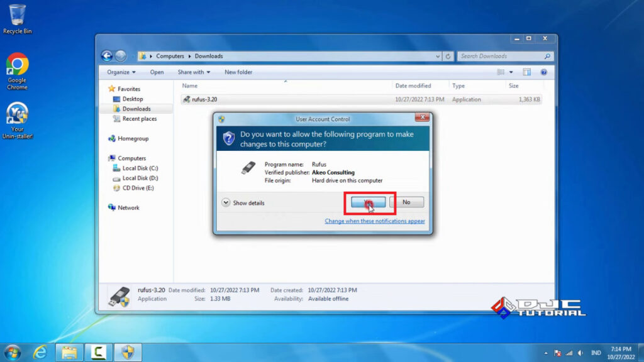
Task: Open the Action Center flag icon
Action: 557,353
